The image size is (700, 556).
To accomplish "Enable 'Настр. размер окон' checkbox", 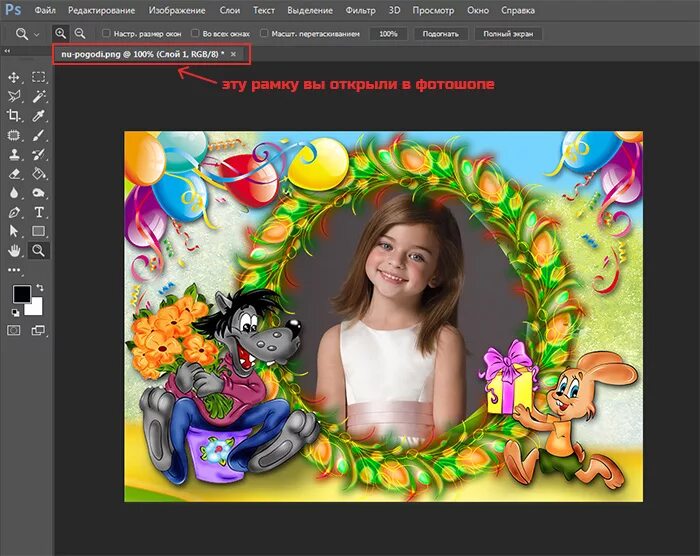I will point(106,33).
